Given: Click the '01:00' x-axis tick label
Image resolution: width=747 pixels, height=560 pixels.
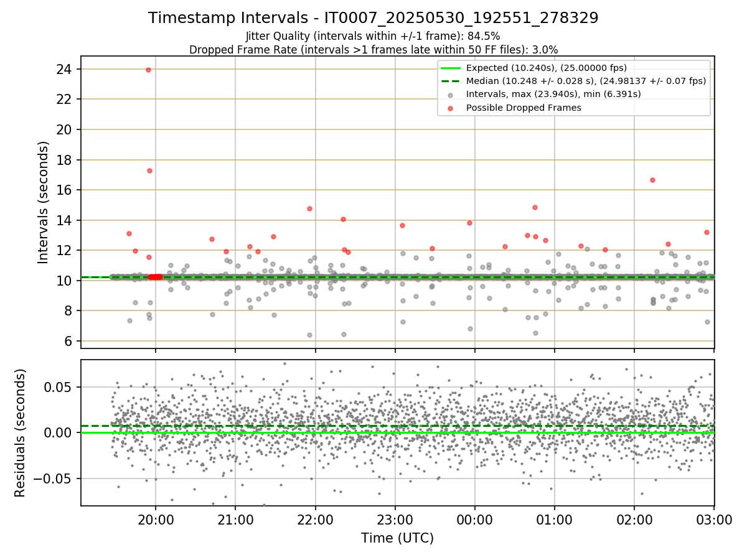Looking at the screenshot, I should pyautogui.click(x=554, y=520).
